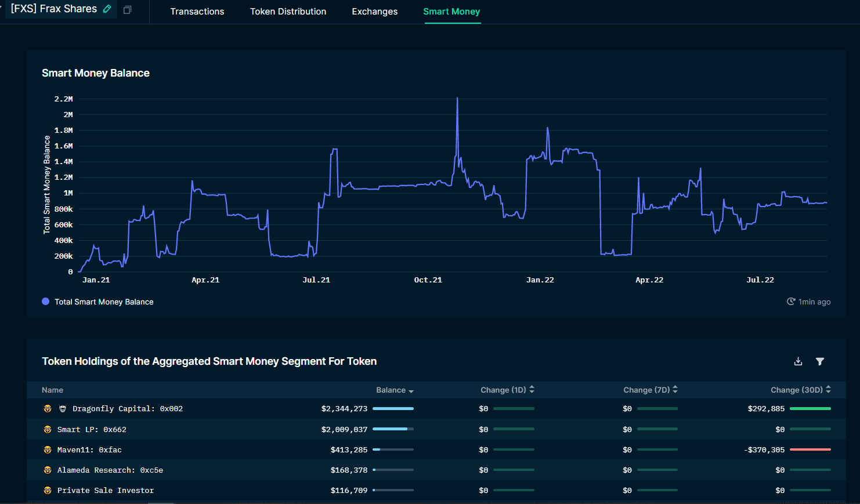Open the Private Sale Investor entry
Image resolution: width=860 pixels, height=504 pixels.
point(106,491)
